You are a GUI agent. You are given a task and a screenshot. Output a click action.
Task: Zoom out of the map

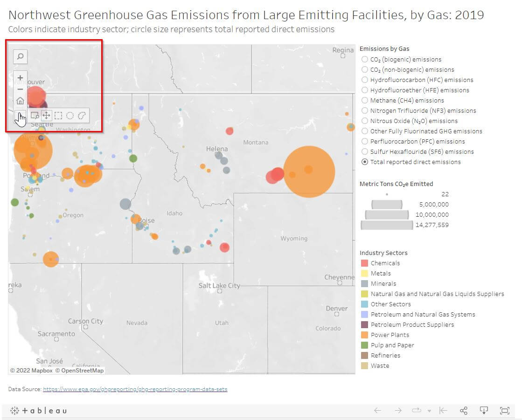[x=21, y=89]
